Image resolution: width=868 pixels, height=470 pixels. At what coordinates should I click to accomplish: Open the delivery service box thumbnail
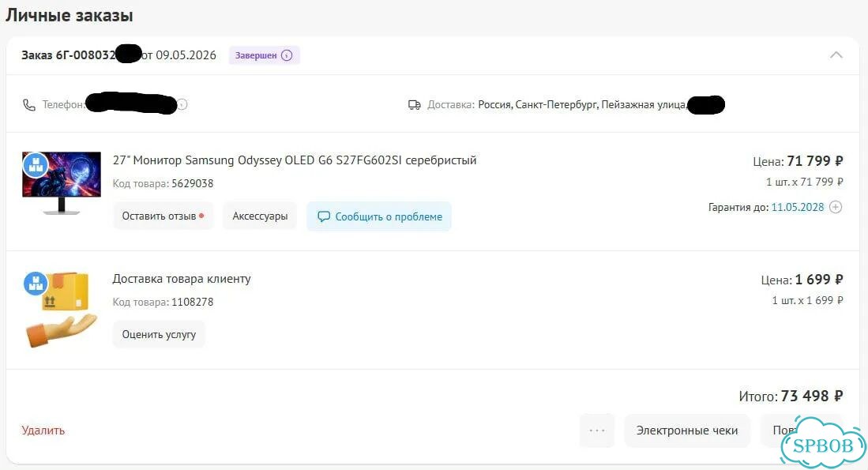tap(62, 310)
